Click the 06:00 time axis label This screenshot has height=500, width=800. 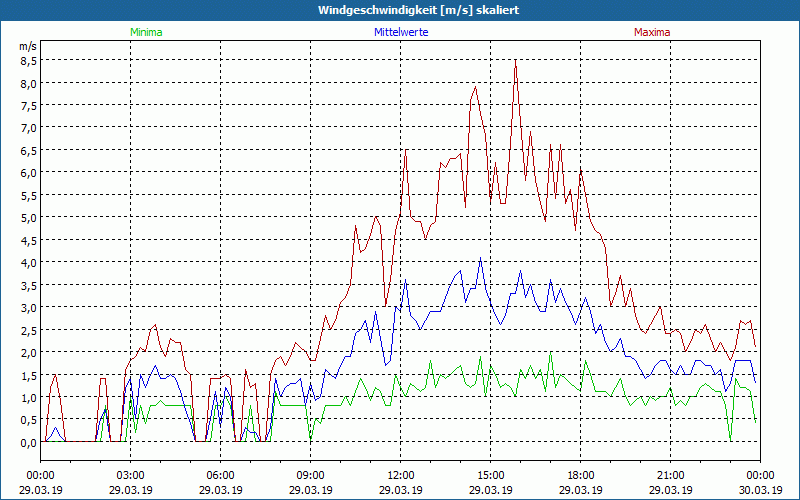(x=220, y=475)
